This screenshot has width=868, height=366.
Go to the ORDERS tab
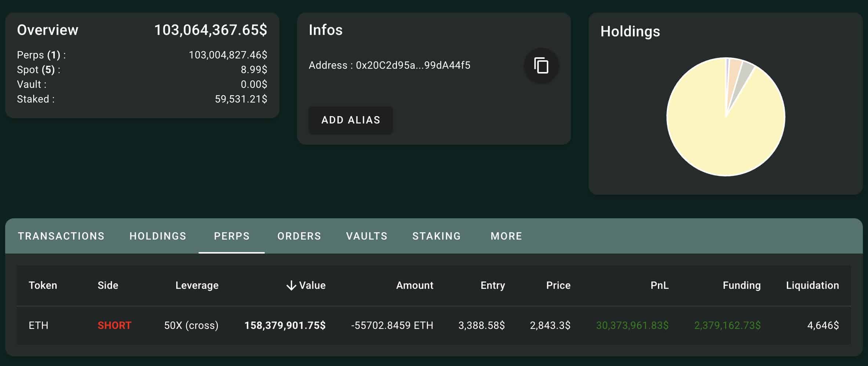tap(299, 236)
